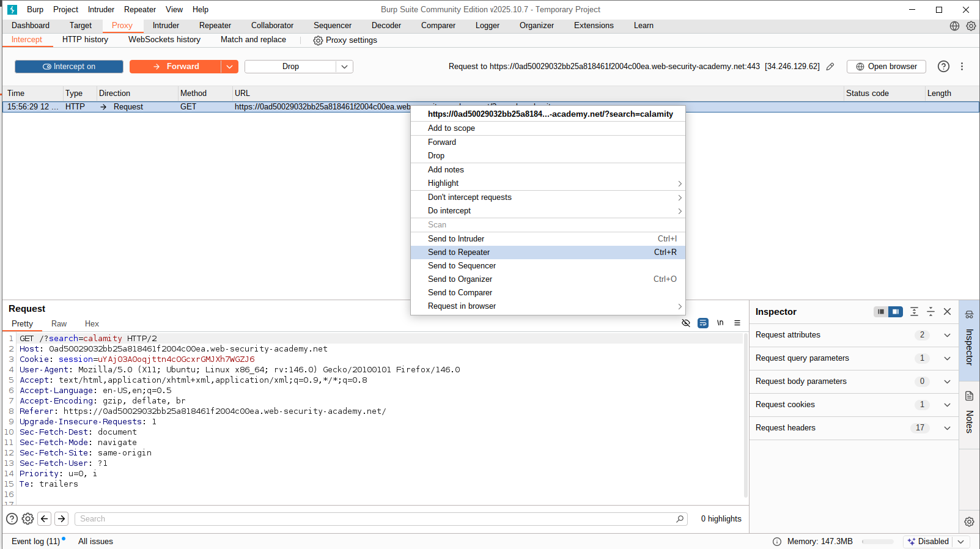Open the Forward button dropdown arrow
The height and width of the screenshot is (549, 980).
tap(230, 67)
